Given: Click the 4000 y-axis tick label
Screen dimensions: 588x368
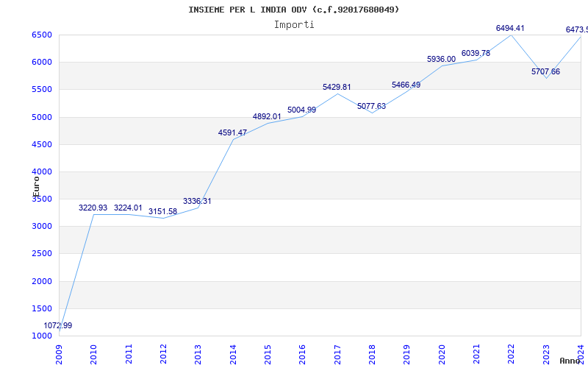Looking at the screenshot, I should (42, 171).
